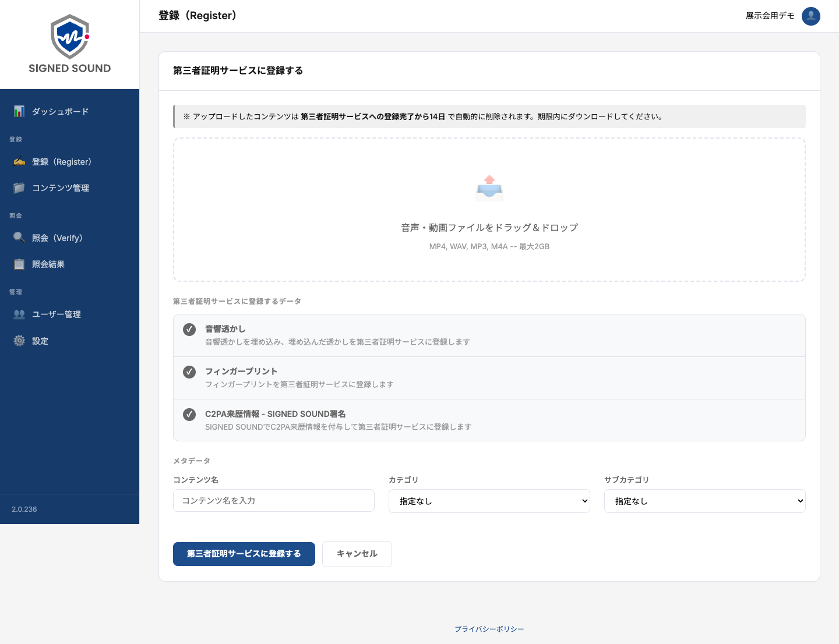The image size is (839, 644).
Task: Click the SIGNED SOUND shield logo
Action: (x=70, y=37)
